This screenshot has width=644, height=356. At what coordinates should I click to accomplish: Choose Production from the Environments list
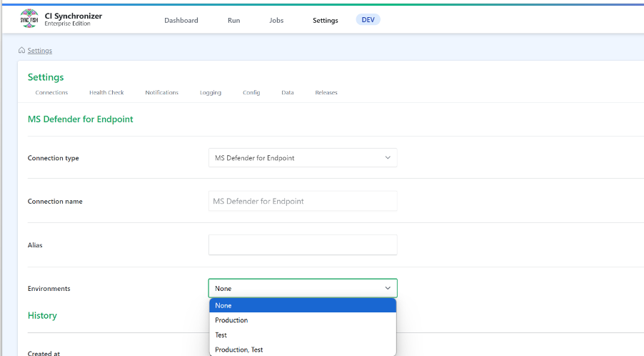tap(303, 320)
